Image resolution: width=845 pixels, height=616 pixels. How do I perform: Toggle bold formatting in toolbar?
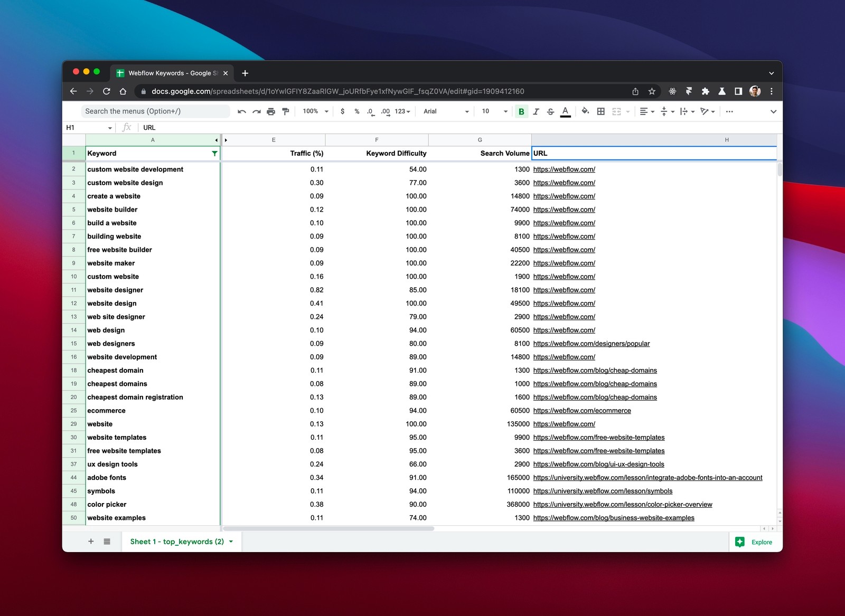click(522, 111)
